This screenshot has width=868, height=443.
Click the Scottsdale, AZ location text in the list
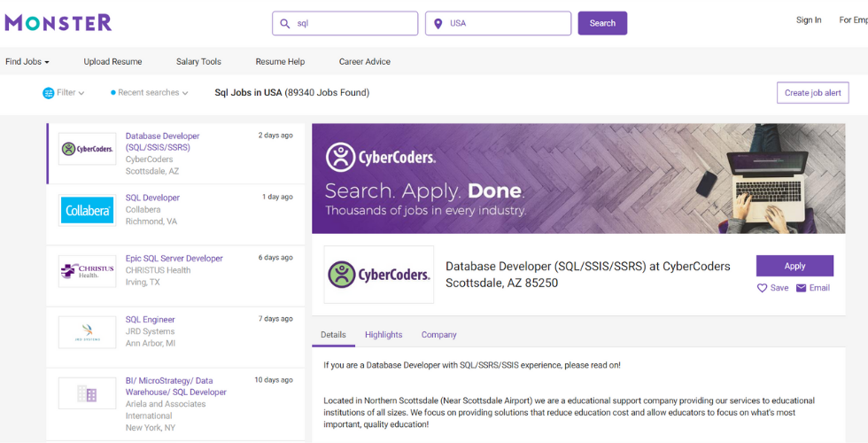click(152, 171)
